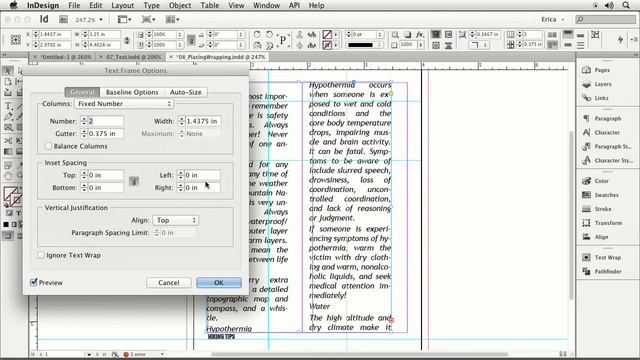
Task: Open the Pathfinder panel icon
Action: (587, 271)
